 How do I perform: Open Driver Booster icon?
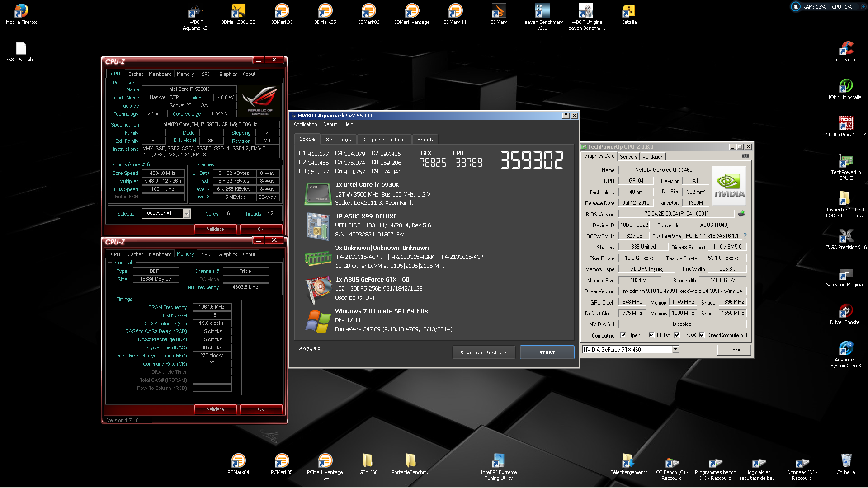[846, 314]
